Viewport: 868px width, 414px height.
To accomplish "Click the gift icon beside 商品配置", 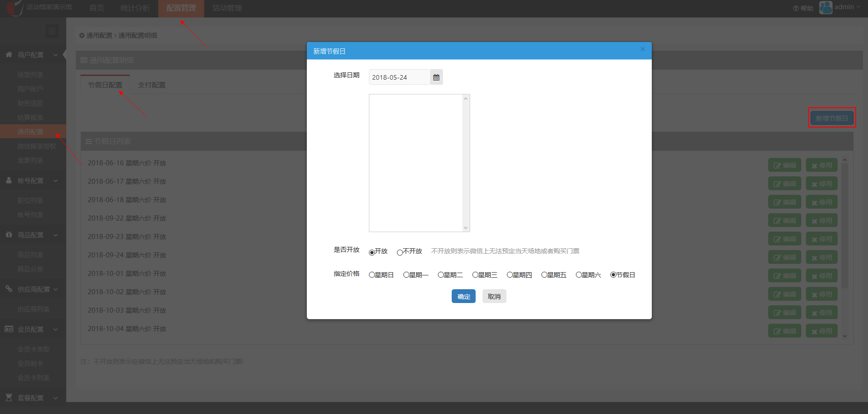I will 9,234.
